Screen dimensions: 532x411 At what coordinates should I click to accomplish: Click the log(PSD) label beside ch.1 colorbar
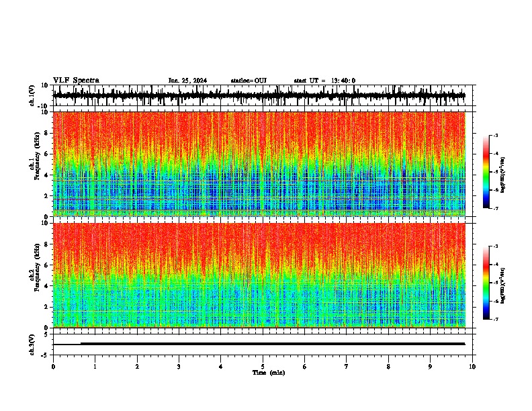coord(503,175)
